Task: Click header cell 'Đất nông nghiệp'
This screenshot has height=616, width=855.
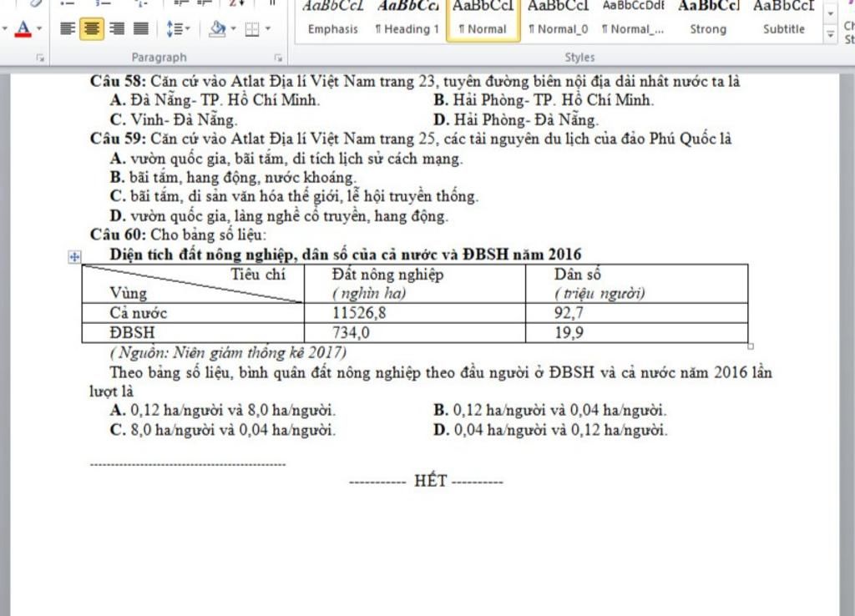Action: pos(387,275)
